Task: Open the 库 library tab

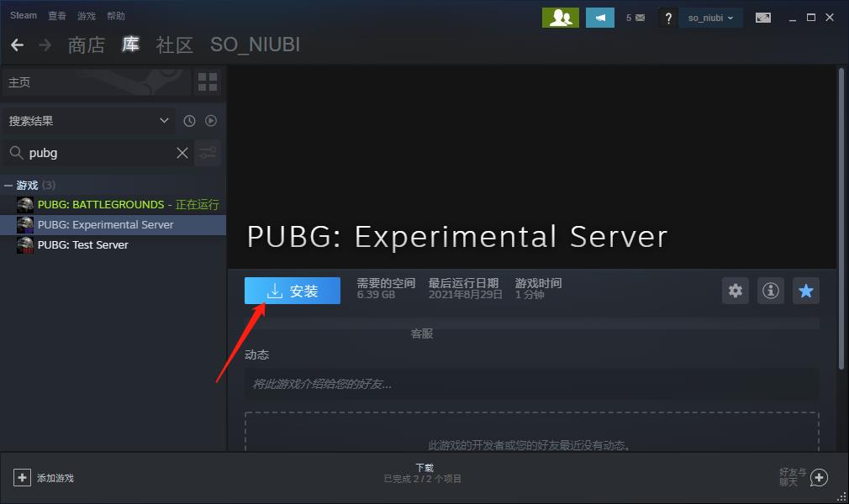Action: point(130,45)
